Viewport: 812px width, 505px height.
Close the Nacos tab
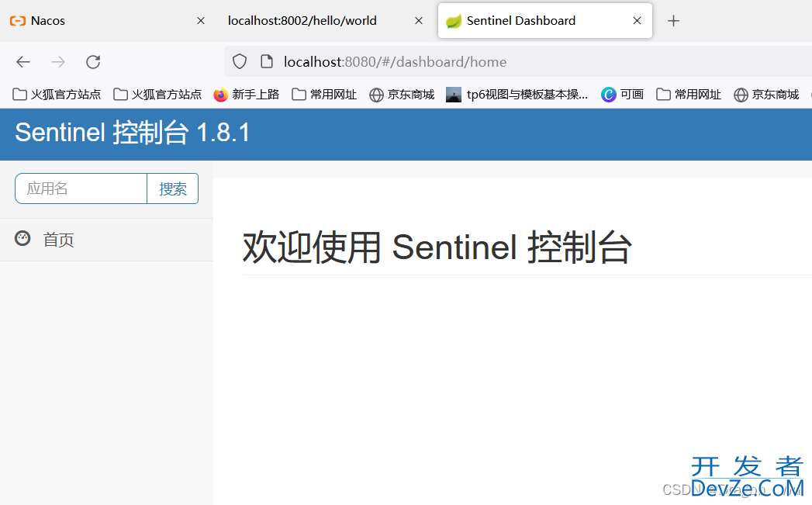click(x=201, y=21)
